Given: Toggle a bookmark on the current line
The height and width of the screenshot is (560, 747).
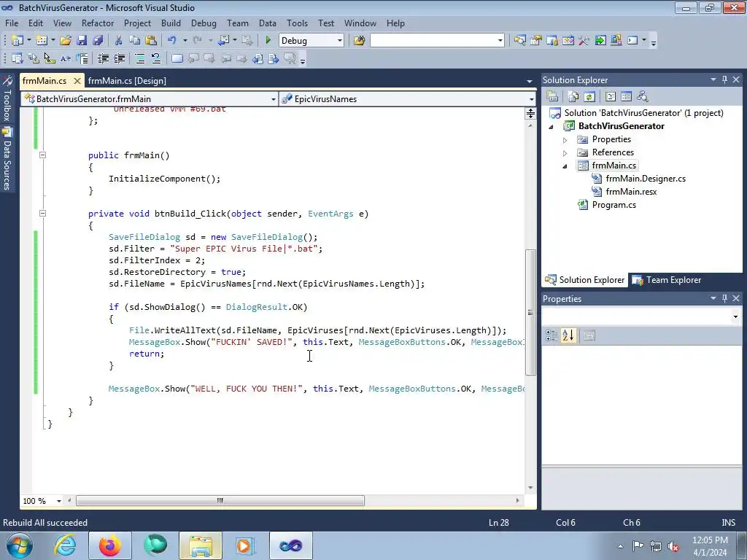Looking at the screenshot, I should (x=177, y=58).
